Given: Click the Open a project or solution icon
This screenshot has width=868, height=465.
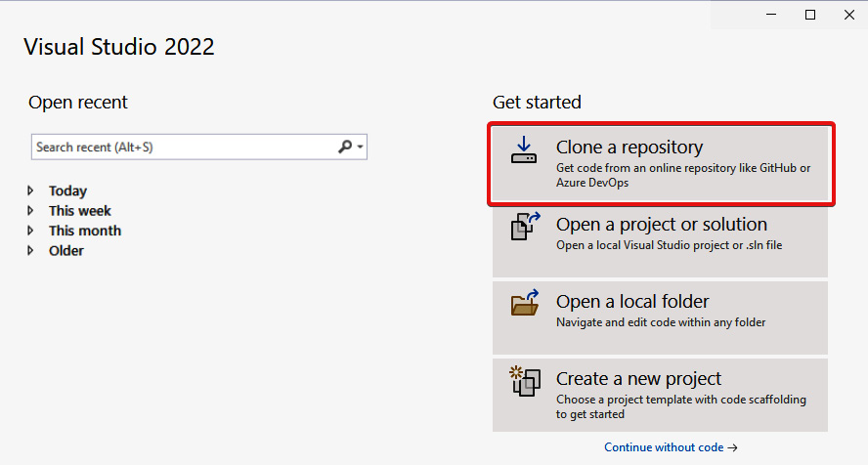Looking at the screenshot, I should tap(525, 226).
